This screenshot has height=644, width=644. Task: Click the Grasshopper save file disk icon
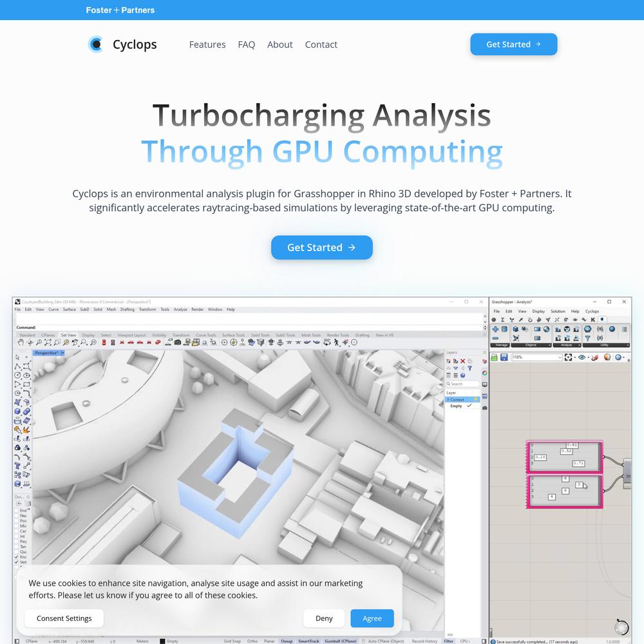click(504, 357)
